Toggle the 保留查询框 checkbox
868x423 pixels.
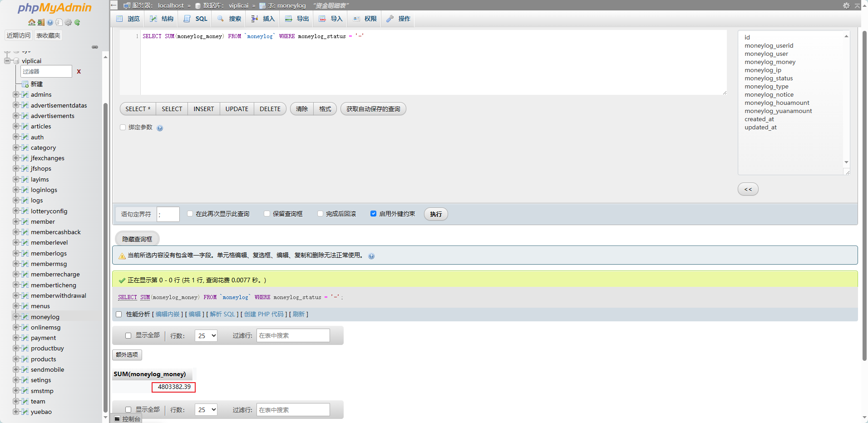(x=267, y=214)
